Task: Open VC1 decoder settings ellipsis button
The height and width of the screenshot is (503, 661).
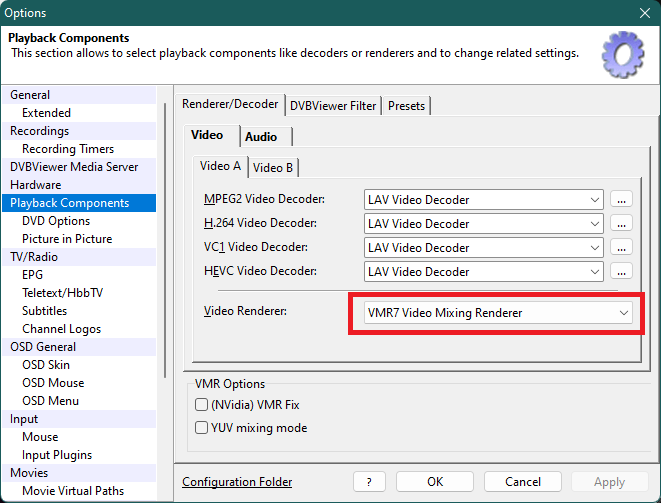Action: coord(622,248)
